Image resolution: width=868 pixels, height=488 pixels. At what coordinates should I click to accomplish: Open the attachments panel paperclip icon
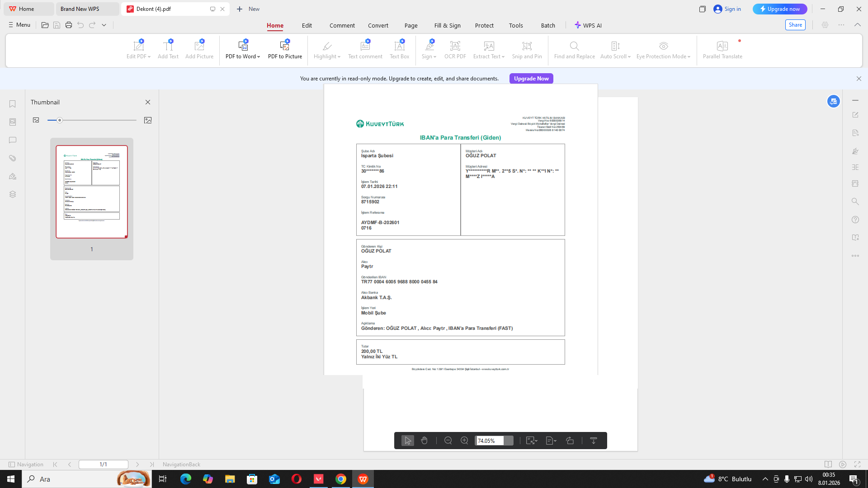(x=13, y=158)
